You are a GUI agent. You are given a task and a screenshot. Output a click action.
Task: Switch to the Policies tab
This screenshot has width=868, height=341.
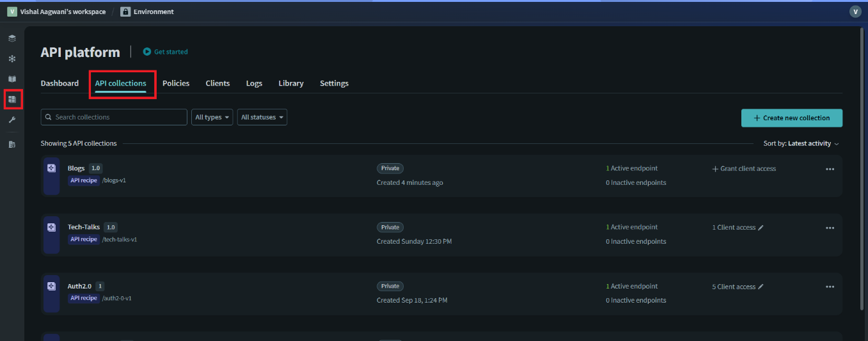tap(176, 83)
